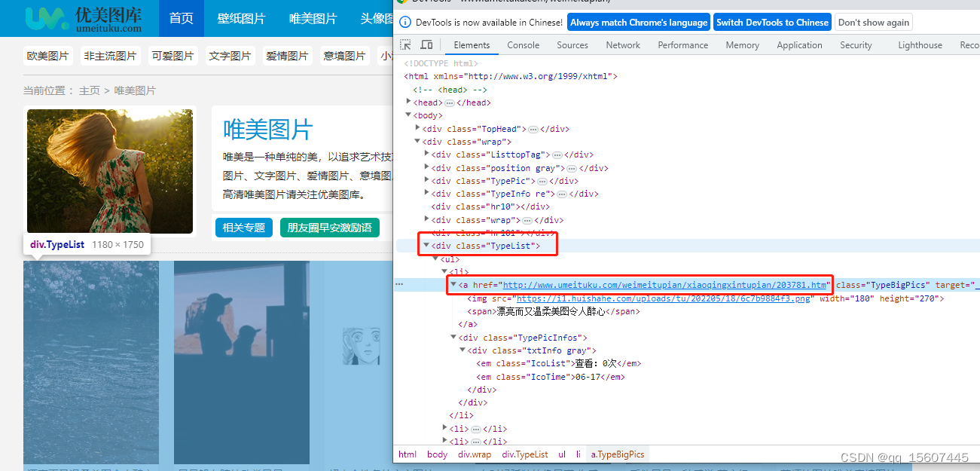
Task: Click Switch DevTools to Chinese button
Action: tap(772, 23)
